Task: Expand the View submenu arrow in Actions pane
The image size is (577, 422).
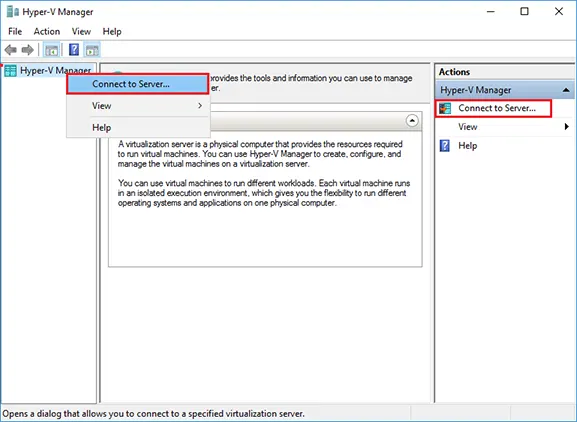Action: (566, 127)
